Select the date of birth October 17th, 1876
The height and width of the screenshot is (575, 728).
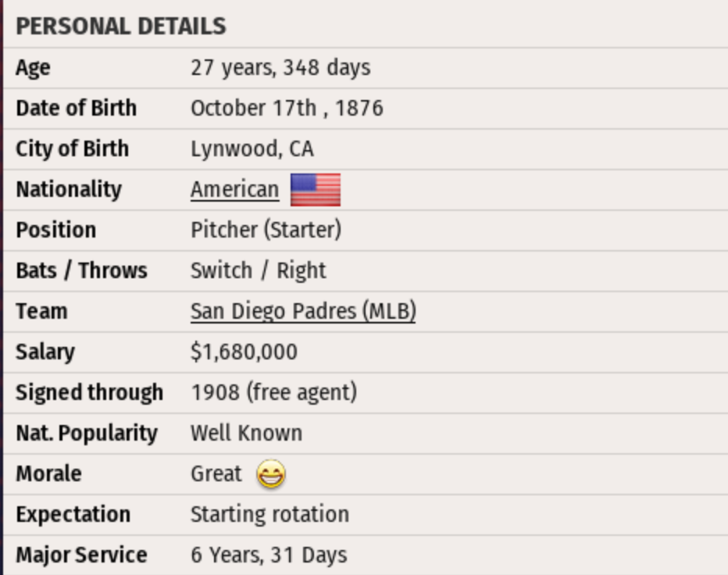point(287,109)
